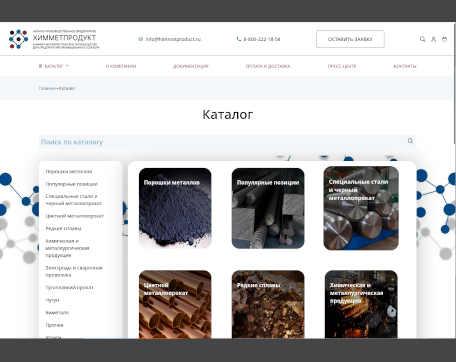The image size is (456, 362).
Task: Click the email envelope icon
Action: point(140,39)
